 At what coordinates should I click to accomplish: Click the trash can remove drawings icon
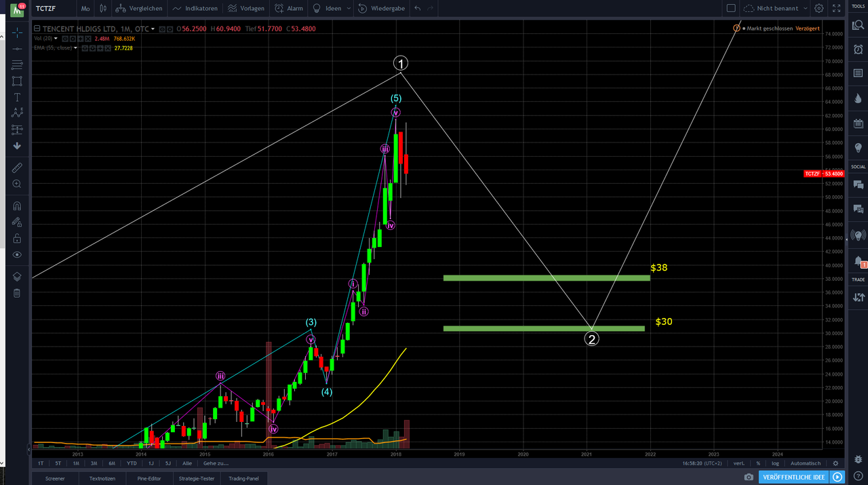17,293
